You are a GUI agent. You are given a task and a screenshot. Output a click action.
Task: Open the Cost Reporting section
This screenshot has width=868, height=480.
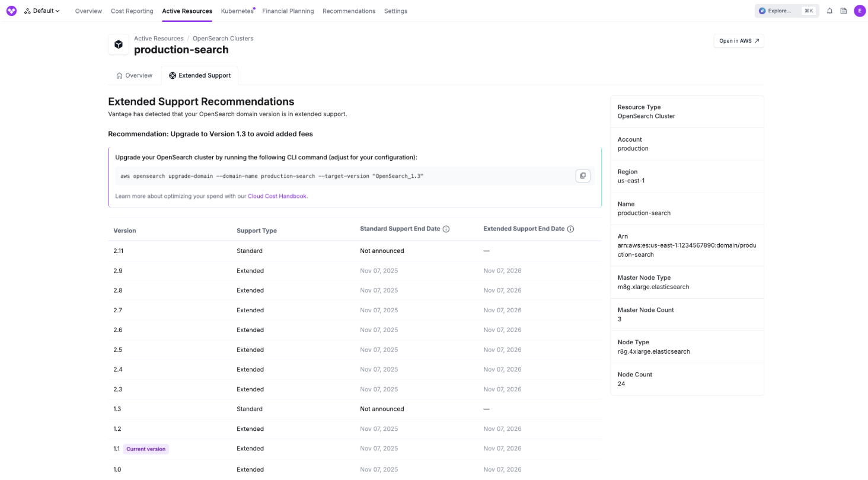pos(132,11)
